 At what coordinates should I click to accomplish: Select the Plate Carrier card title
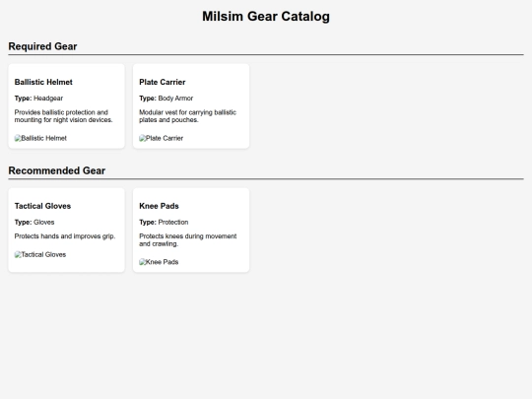point(163,82)
